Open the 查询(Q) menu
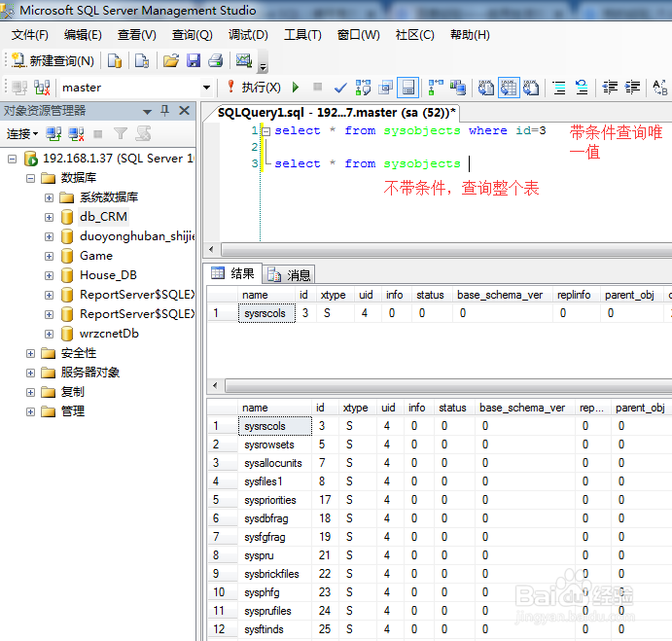672x641 pixels. pyautogui.click(x=192, y=35)
